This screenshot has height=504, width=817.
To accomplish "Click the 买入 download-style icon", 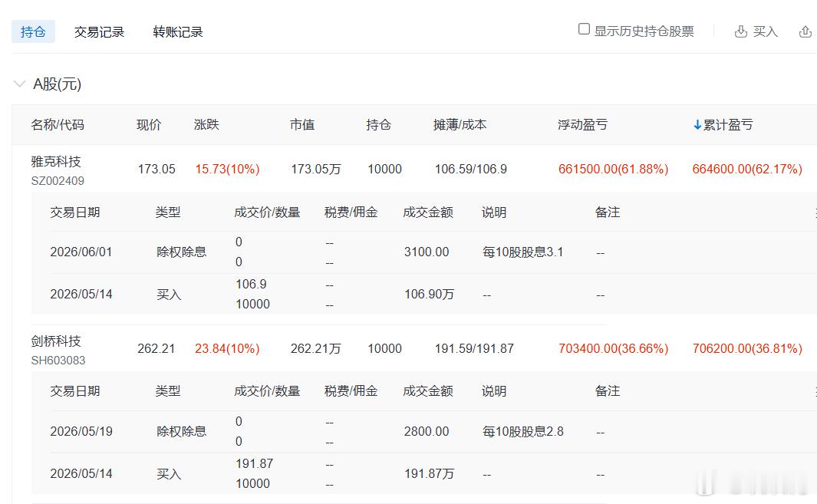I will (x=740, y=31).
